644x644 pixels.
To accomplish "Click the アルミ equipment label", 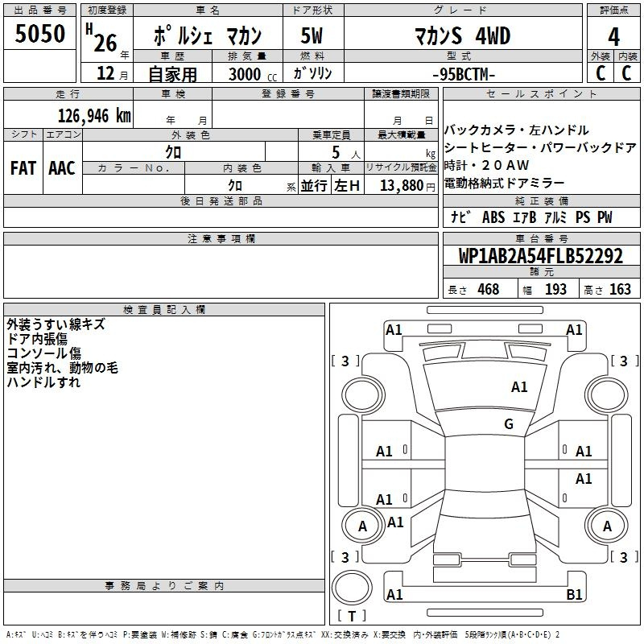I will [x=555, y=217].
